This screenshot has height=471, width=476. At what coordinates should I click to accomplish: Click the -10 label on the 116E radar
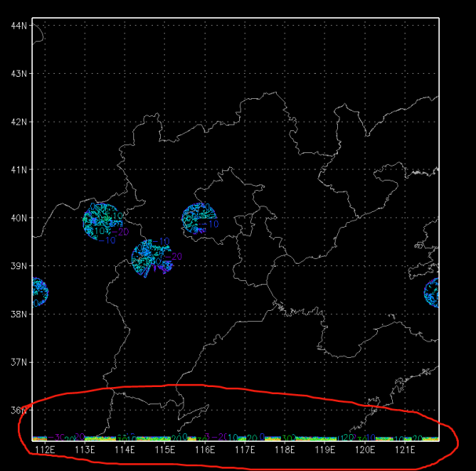point(212,225)
